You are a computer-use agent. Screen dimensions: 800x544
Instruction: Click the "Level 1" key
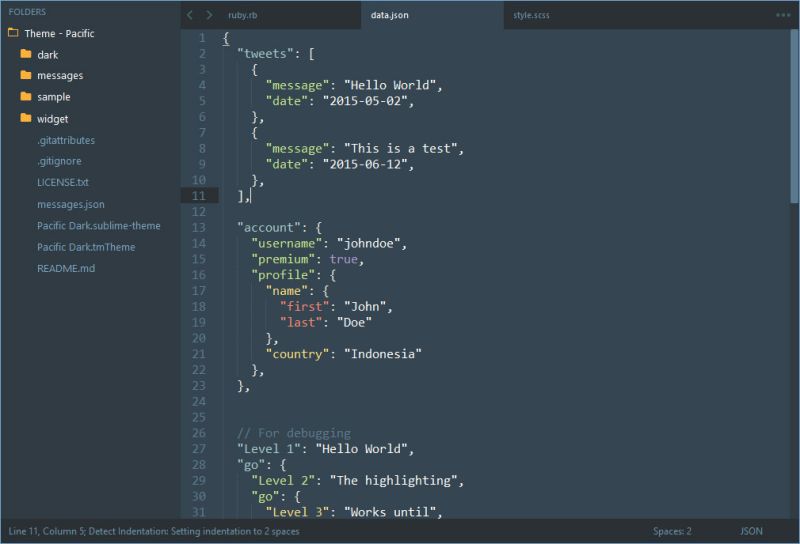point(268,449)
